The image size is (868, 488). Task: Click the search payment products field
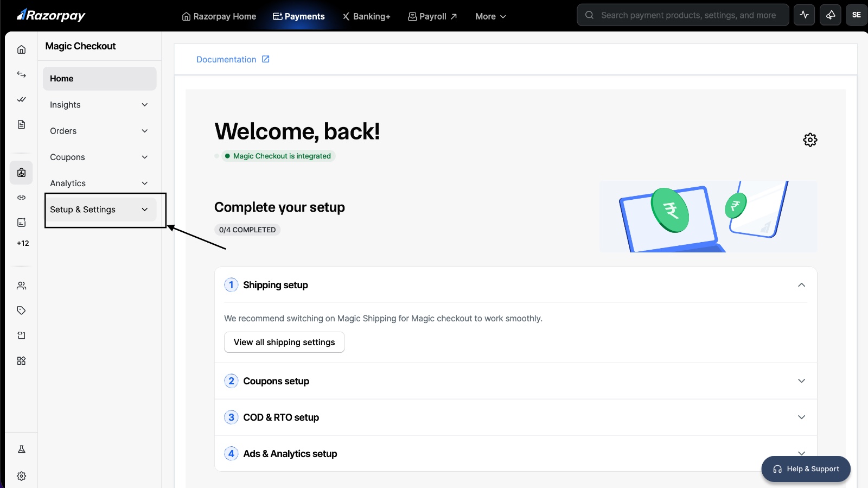coord(688,15)
